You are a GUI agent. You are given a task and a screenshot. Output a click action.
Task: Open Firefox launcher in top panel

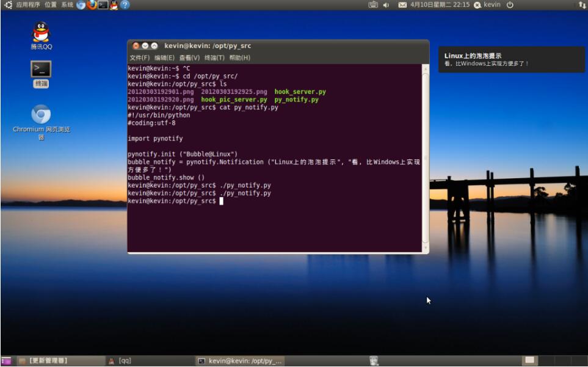(x=92, y=5)
